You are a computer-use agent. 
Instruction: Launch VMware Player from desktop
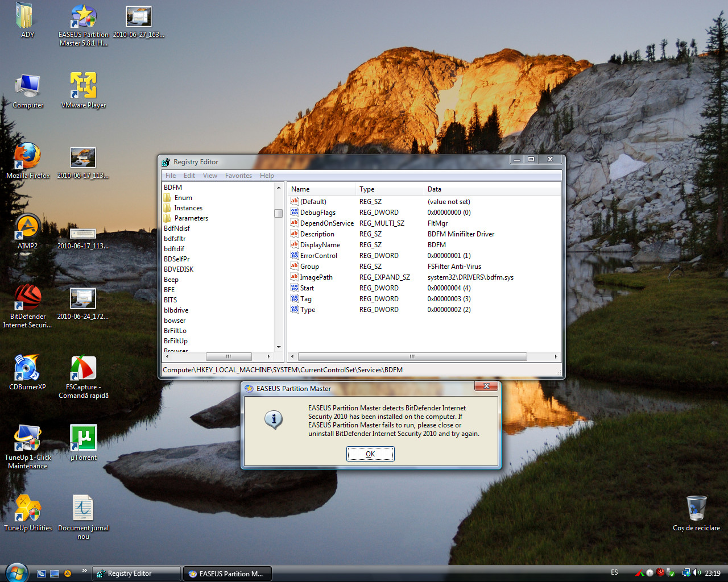point(84,91)
